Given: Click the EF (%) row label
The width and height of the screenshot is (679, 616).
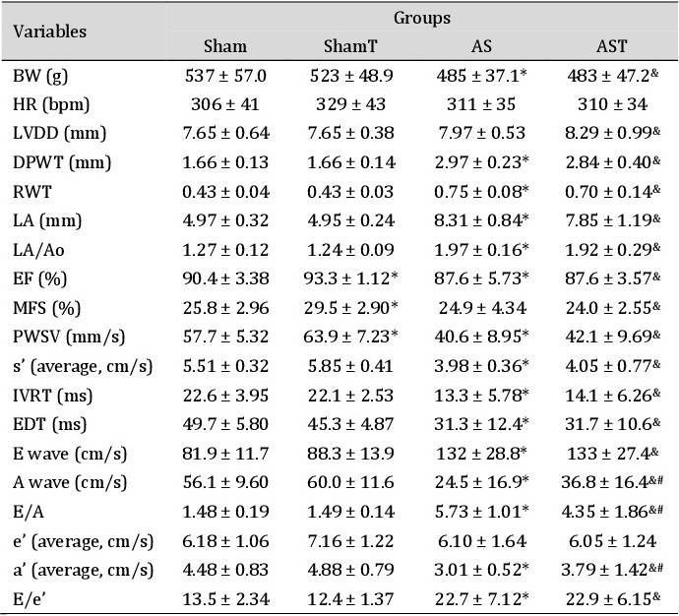Looking at the screenshot, I should coord(39,278).
